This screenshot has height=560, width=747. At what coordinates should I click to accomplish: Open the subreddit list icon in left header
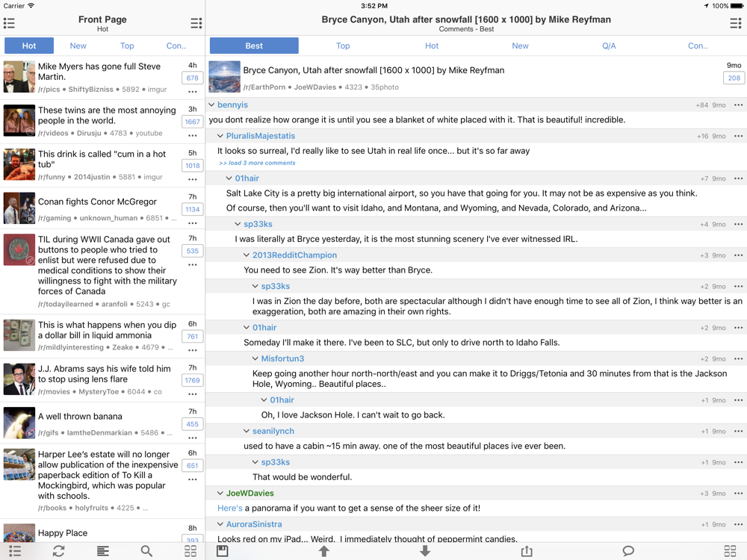[9, 23]
